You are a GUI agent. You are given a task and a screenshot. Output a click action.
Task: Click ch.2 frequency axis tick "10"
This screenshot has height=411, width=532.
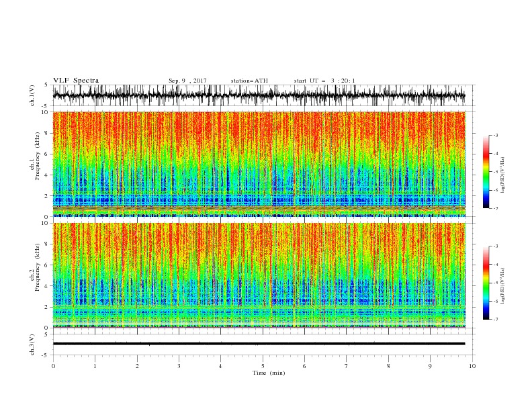tap(45, 223)
